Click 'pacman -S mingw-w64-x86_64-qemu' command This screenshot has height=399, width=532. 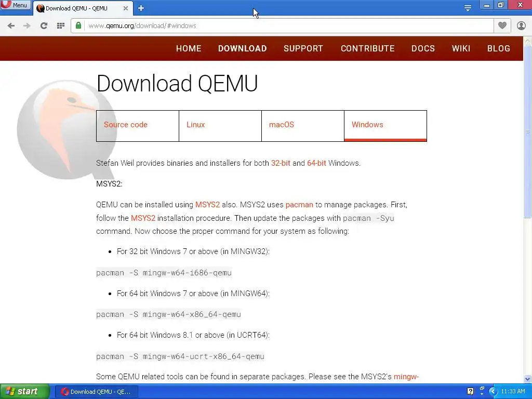point(169,314)
